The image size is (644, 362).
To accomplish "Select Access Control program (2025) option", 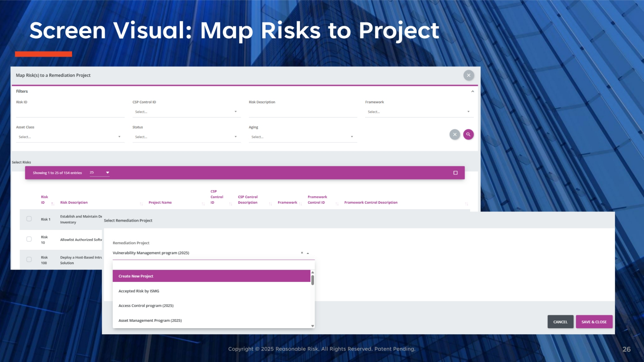I will click(x=211, y=306).
